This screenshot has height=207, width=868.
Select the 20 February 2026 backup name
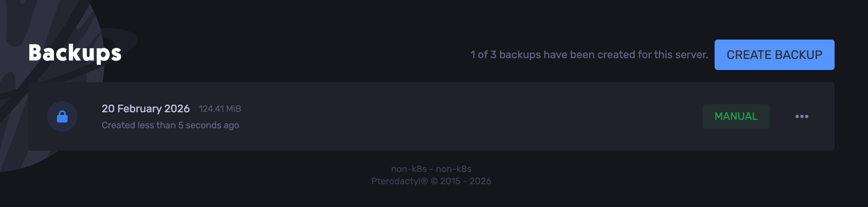coord(145,109)
